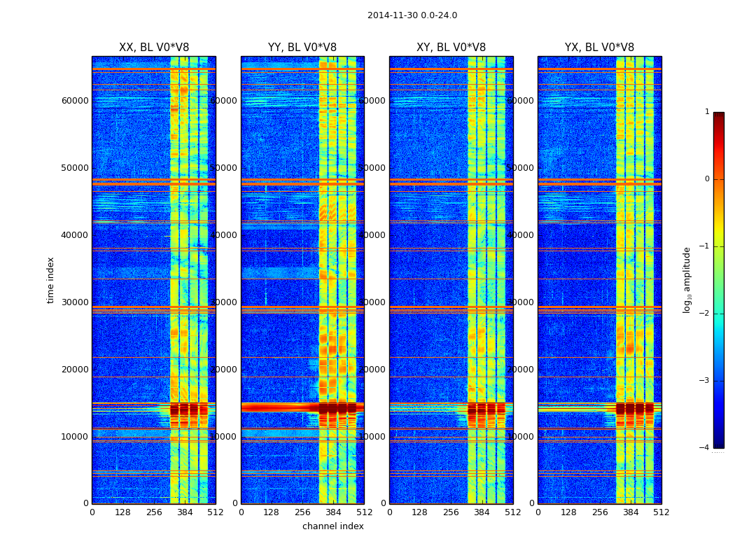Click the 128 x-tick under the YX panel
735x560 pixels.
point(568,512)
